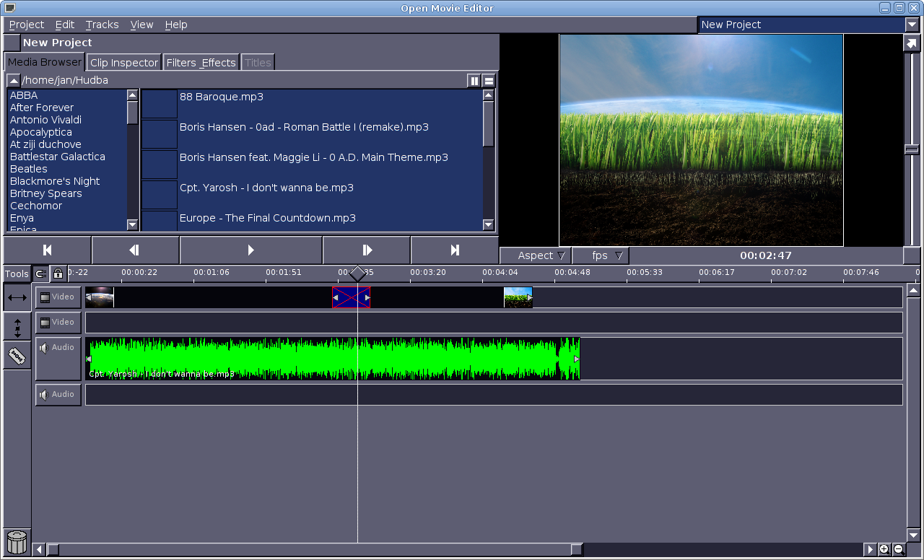The width and height of the screenshot is (924, 560).
Task: Open the Project menu
Action: 27,25
